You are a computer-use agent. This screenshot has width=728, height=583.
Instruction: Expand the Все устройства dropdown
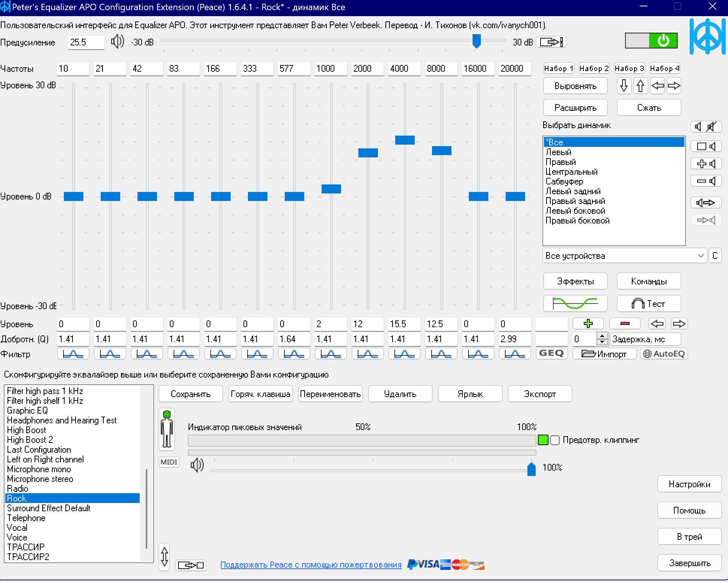click(700, 256)
